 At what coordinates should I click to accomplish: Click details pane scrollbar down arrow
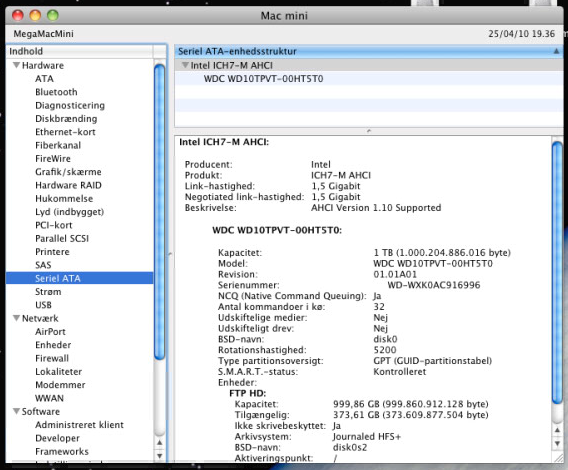point(557,444)
